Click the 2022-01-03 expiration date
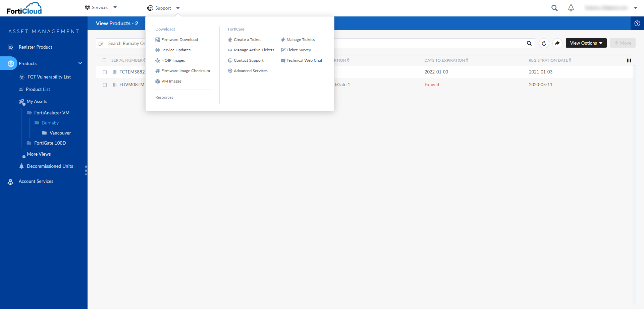This screenshot has height=309, width=644. point(436,72)
